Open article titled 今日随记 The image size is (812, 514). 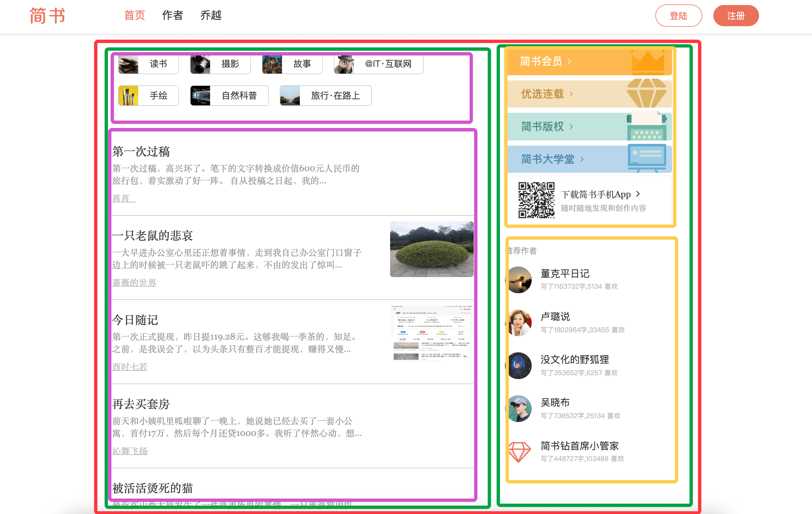(135, 320)
